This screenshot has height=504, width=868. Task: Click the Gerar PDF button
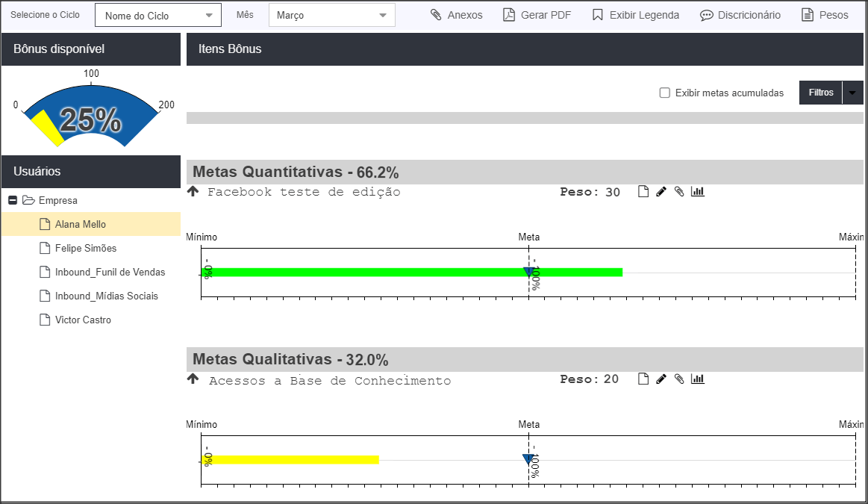(x=537, y=15)
